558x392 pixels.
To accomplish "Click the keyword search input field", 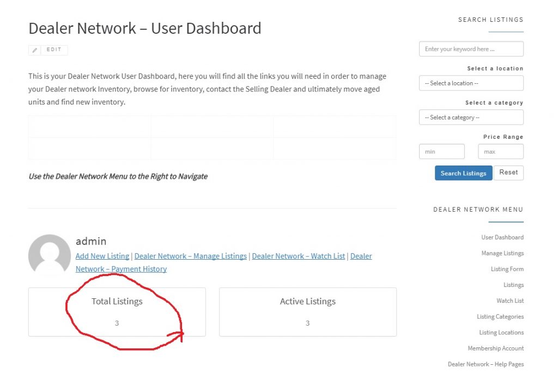I will coord(471,49).
